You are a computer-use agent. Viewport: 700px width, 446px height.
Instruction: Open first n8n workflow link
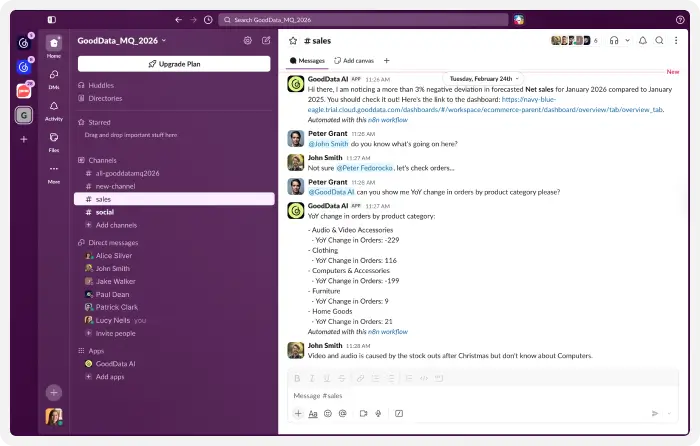(388, 120)
